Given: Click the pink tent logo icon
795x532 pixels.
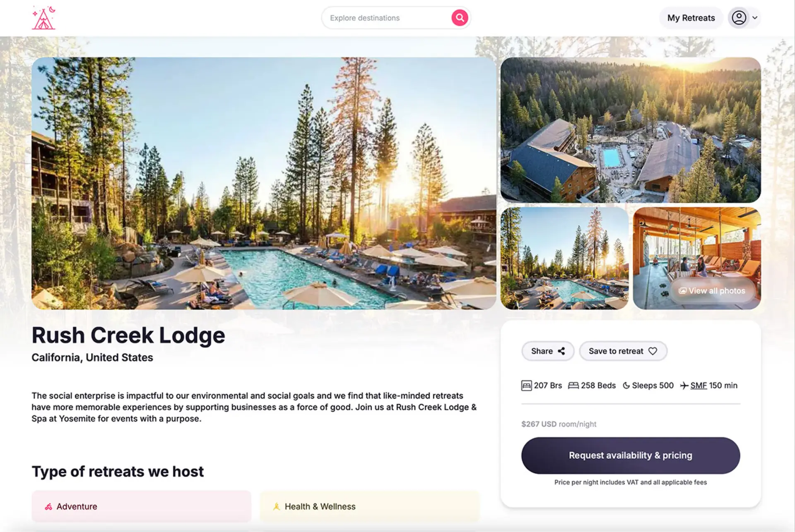Looking at the screenshot, I should tap(43, 18).
